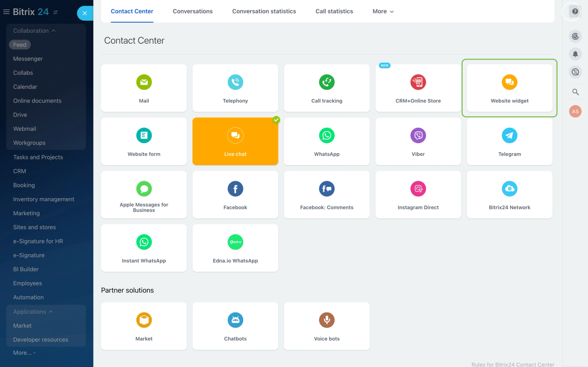
Task: Open the Mail channel icon
Action: pos(144,82)
